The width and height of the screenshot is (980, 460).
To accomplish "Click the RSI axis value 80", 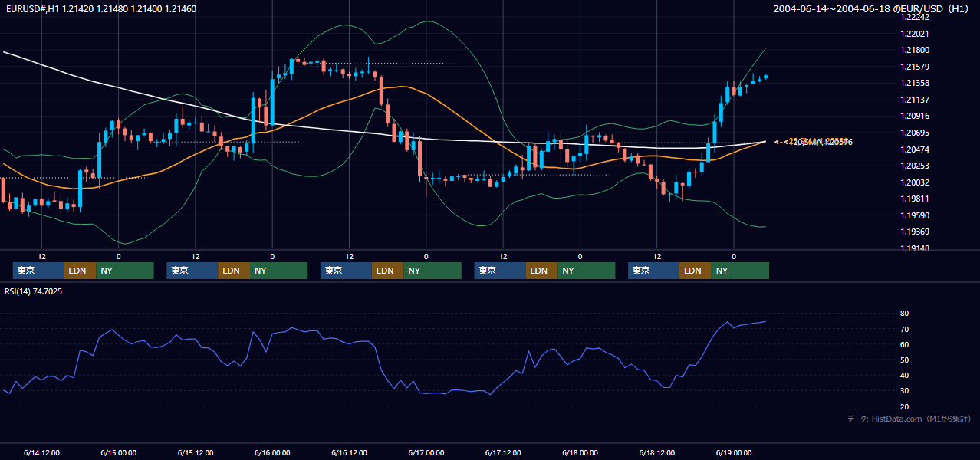I will tap(905, 314).
